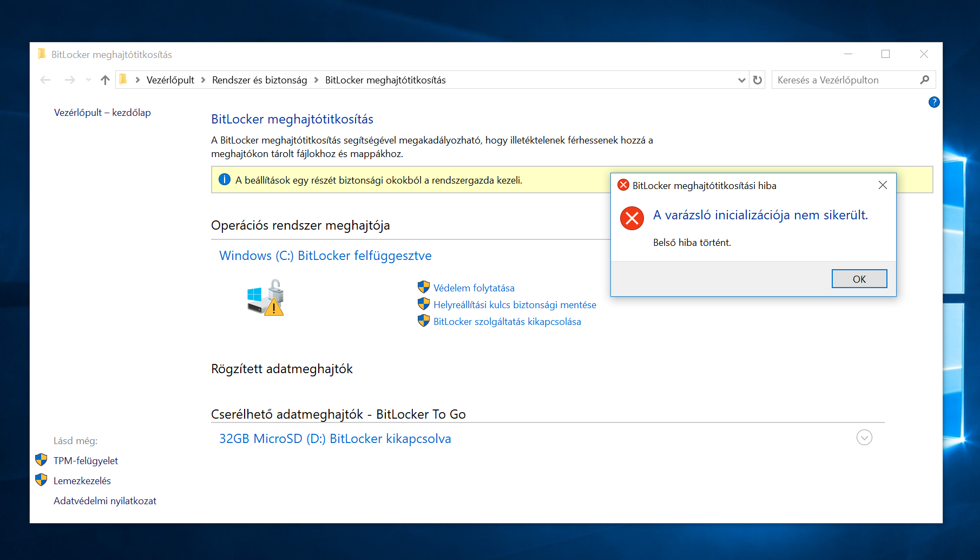The height and width of the screenshot is (560, 980).
Task: Refresh the Control Panel page
Action: pos(758,80)
